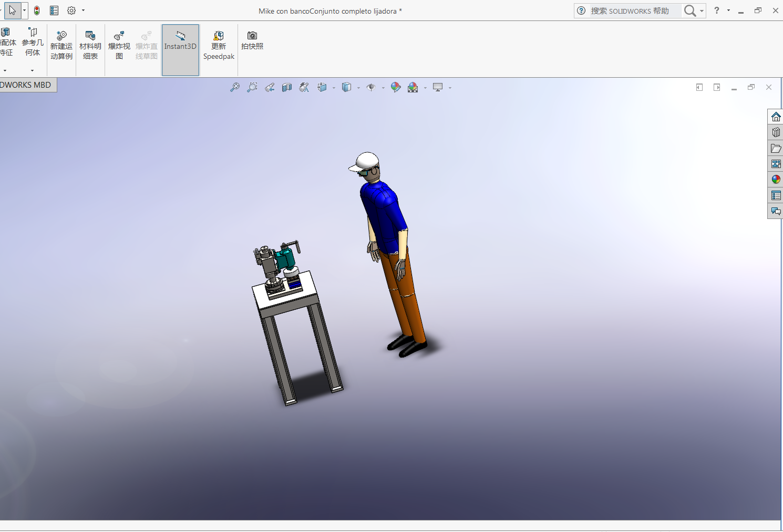
Task: Click the Previous View icon
Action: [270, 88]
